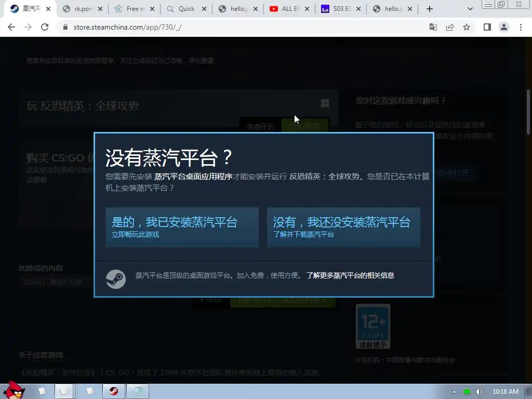This screenshot has width=532, height=399.
Task: Click dimmed '关于这款游戏' section heading
Action: (41, 355)
